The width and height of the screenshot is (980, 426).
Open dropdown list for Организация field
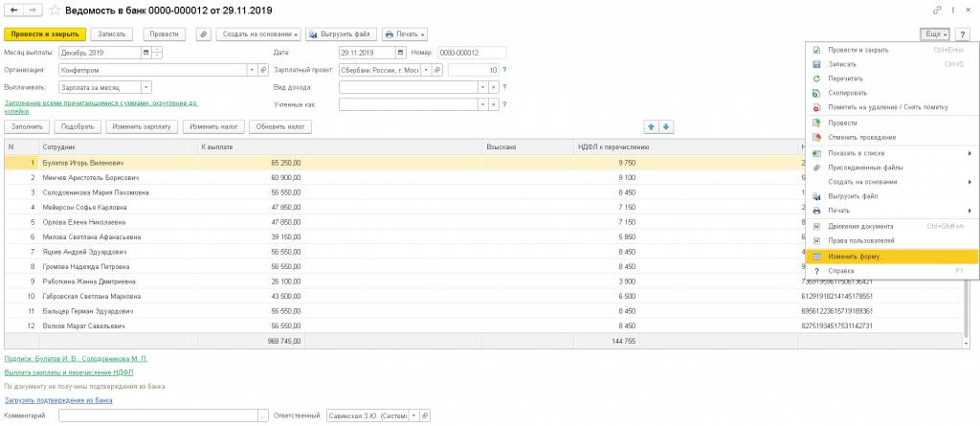pyautogui.click(x=253, y=70)
